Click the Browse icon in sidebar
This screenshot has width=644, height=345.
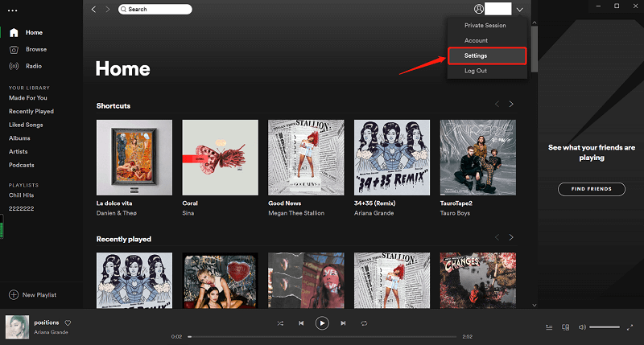pyautogui.click(x=14, y=50)
